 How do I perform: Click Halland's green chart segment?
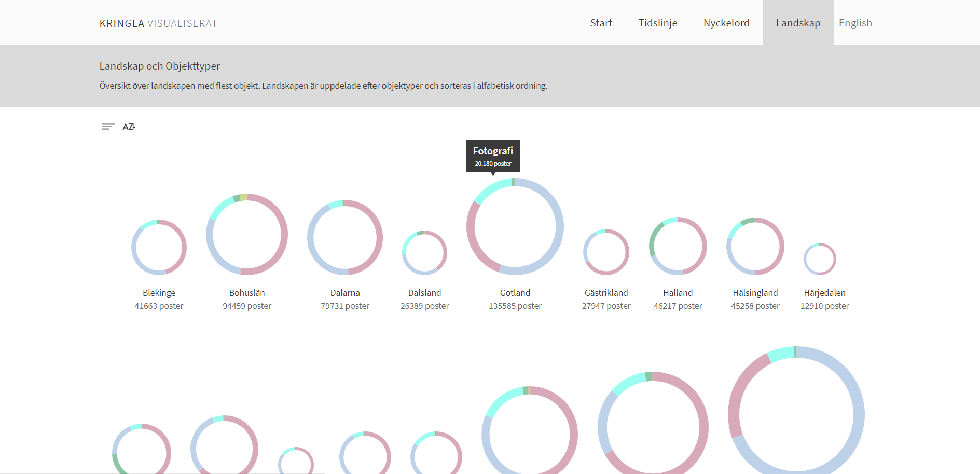pos(653,239)
